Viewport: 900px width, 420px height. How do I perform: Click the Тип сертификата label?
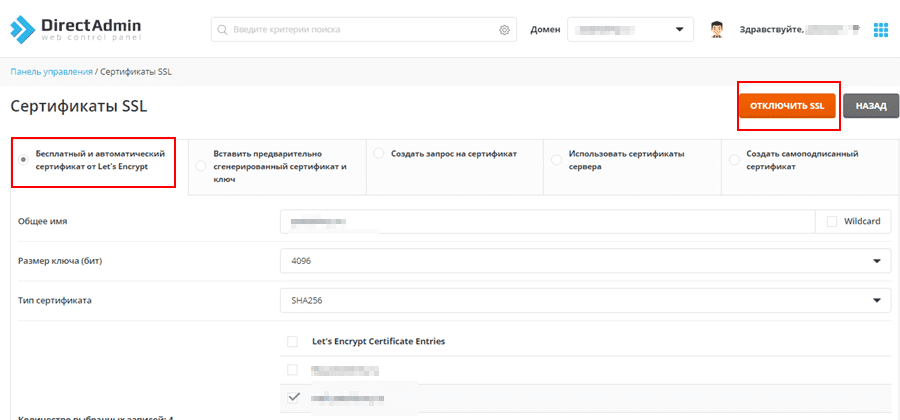55,300
